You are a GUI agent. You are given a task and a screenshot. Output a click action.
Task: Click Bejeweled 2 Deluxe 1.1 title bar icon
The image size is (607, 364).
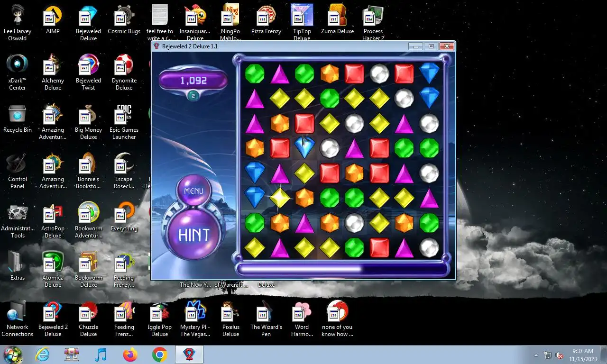156,46
